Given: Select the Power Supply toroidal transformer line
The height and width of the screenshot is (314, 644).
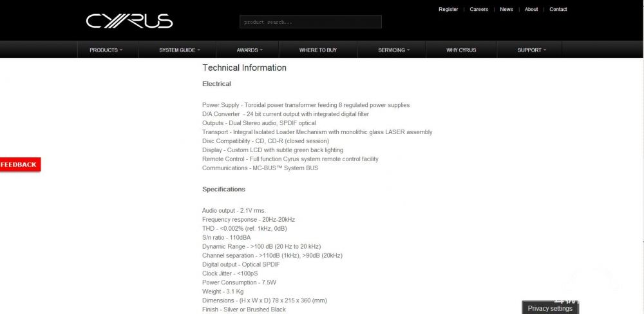Looking at the screenshot, I should coord(306,105).
